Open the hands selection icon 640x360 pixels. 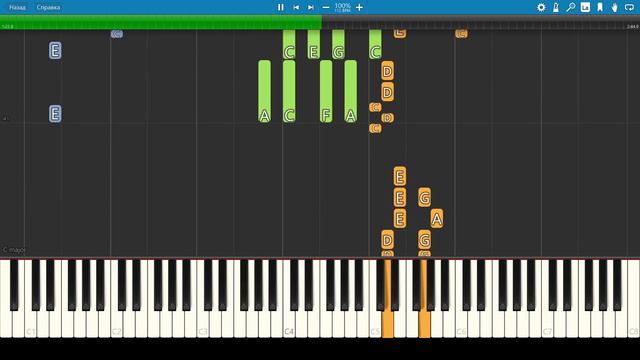[615, 7]
